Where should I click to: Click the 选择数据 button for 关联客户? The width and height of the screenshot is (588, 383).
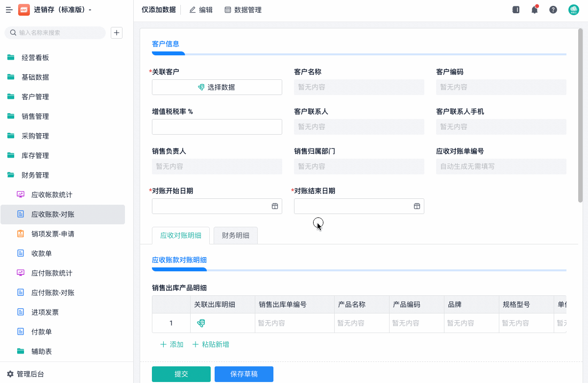click(217, 87)
